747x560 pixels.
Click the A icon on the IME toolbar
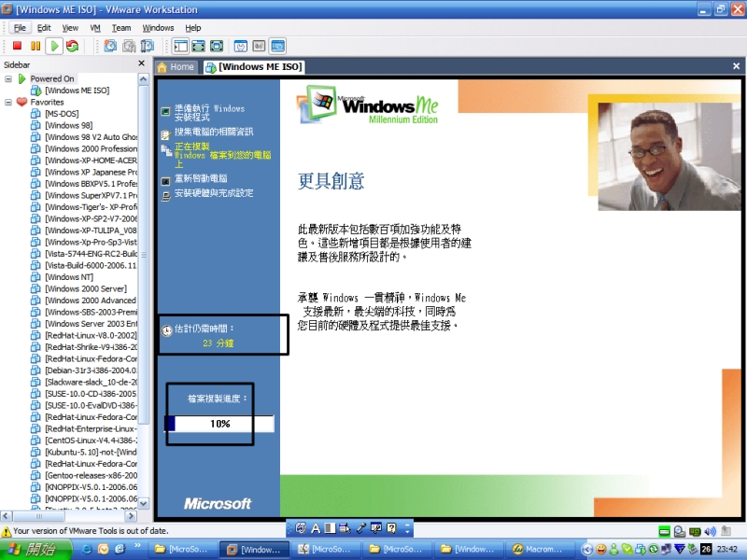(316, 527)
